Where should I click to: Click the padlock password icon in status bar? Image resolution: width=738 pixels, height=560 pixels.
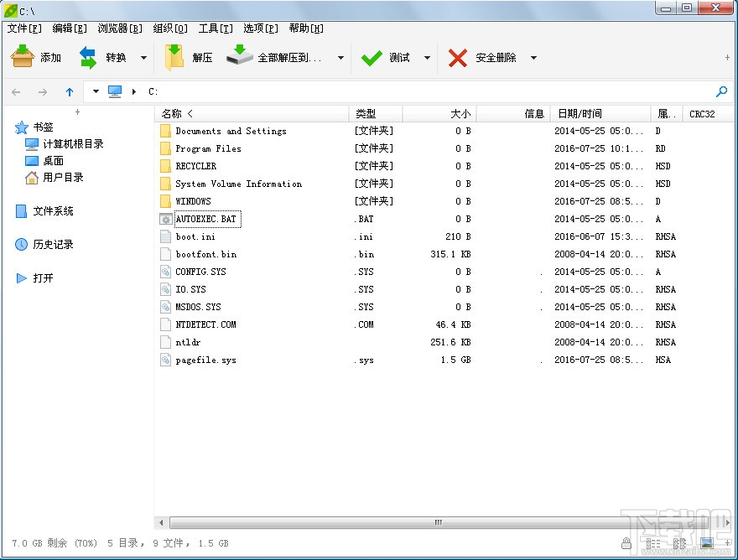[x=626, y=543]
